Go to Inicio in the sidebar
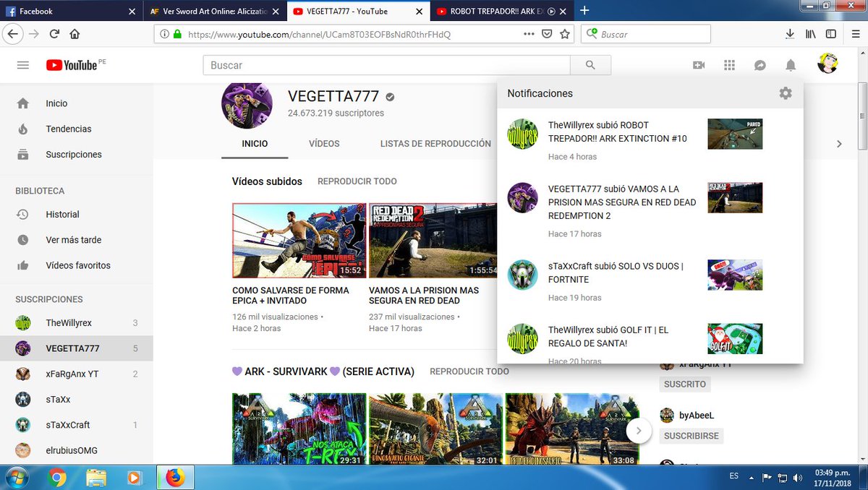This screenshot has height=490, width=868. pos(77,103)
